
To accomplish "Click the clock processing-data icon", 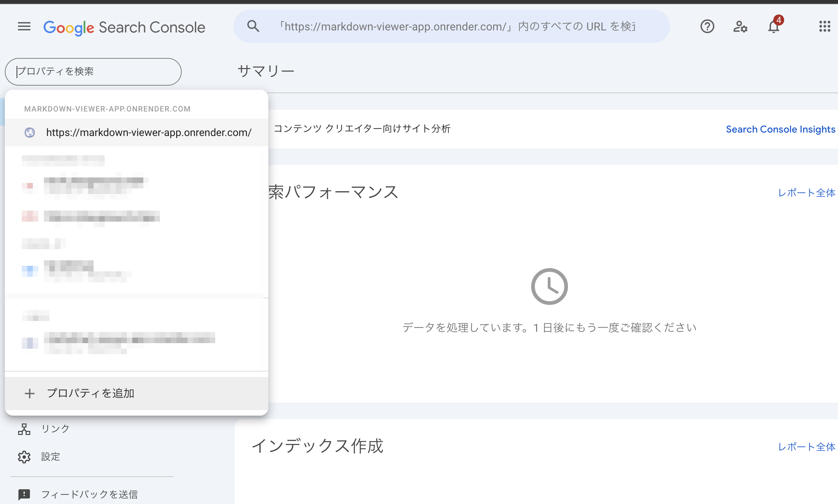I will coord(550,287).
